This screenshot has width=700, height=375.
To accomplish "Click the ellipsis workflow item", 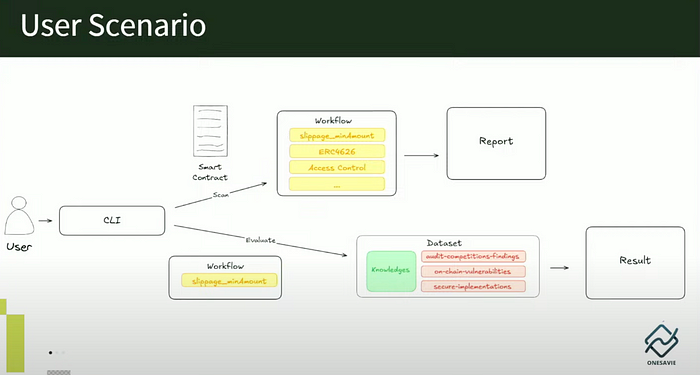I will tap(337, 184).
